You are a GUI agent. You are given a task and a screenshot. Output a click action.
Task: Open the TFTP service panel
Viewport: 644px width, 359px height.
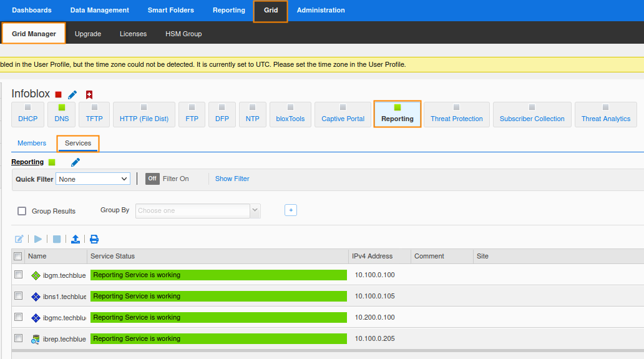point(94,115)
